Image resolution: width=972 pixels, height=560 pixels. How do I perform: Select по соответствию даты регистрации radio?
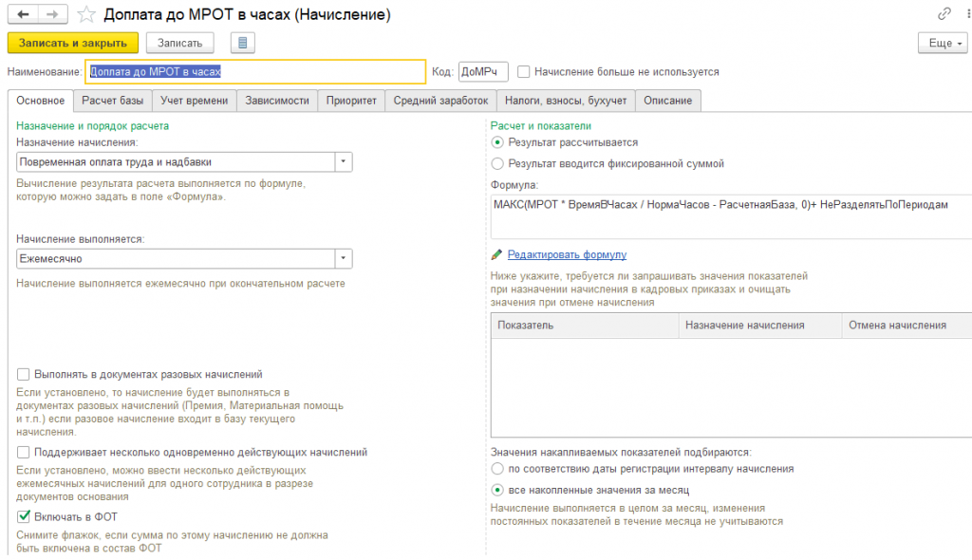coord(497,469)
